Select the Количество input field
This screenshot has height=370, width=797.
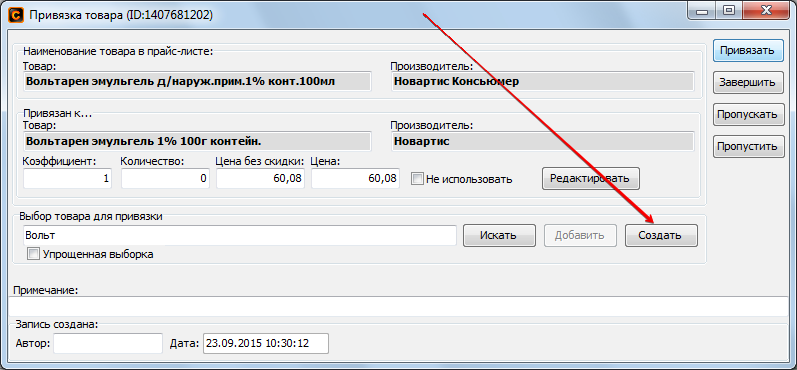click(165, 178)
